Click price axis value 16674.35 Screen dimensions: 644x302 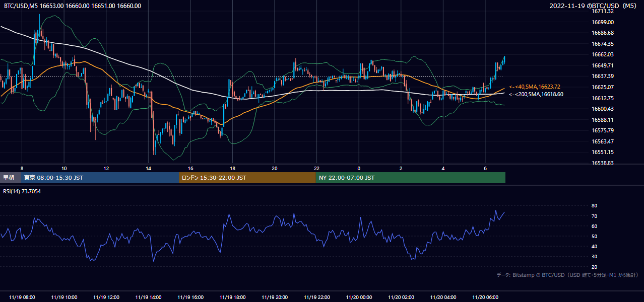point(603,44)
